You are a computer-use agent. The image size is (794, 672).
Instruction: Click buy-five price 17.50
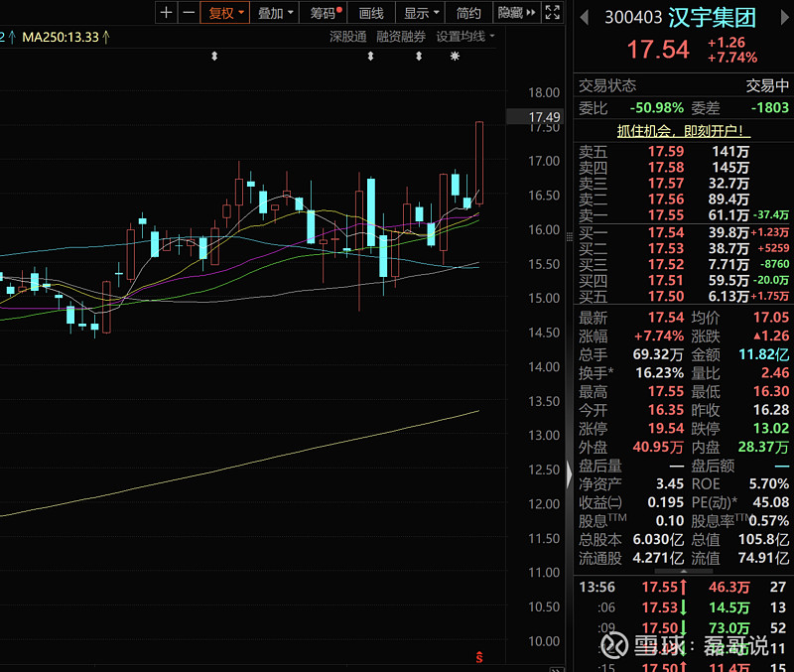coord(666,296)
